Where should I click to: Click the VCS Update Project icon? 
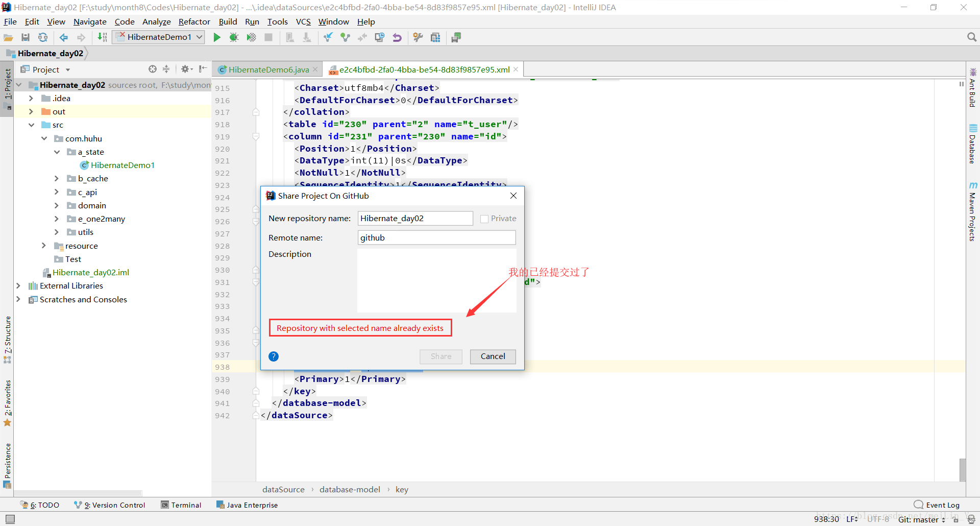pyautogui.click(x=328, y=37)
